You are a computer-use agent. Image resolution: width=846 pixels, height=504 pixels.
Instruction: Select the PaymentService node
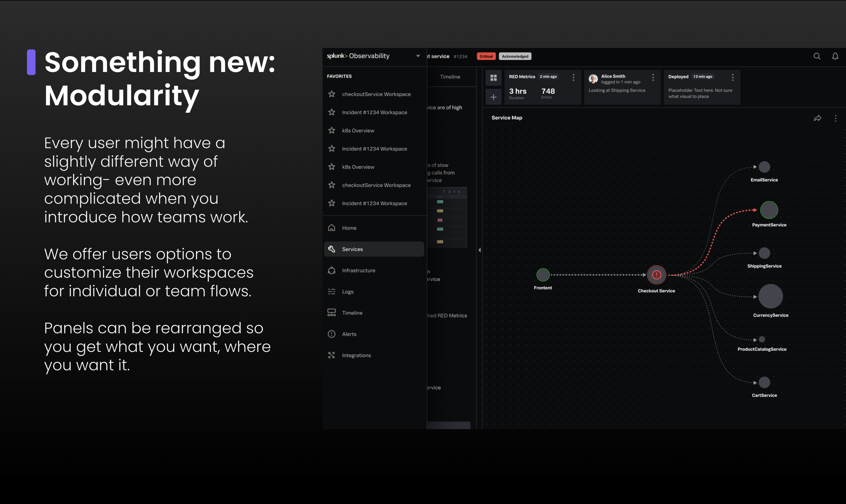click(x=769, y=210)
